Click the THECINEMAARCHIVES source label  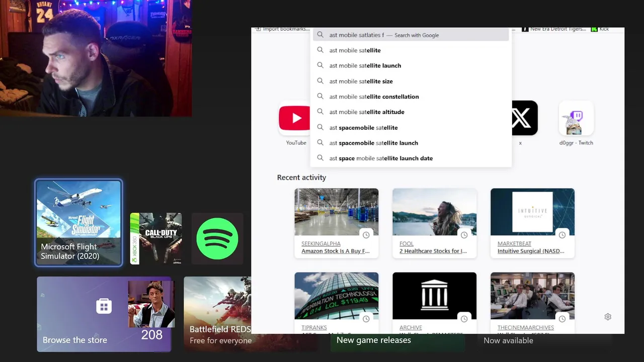pos(526,328)
